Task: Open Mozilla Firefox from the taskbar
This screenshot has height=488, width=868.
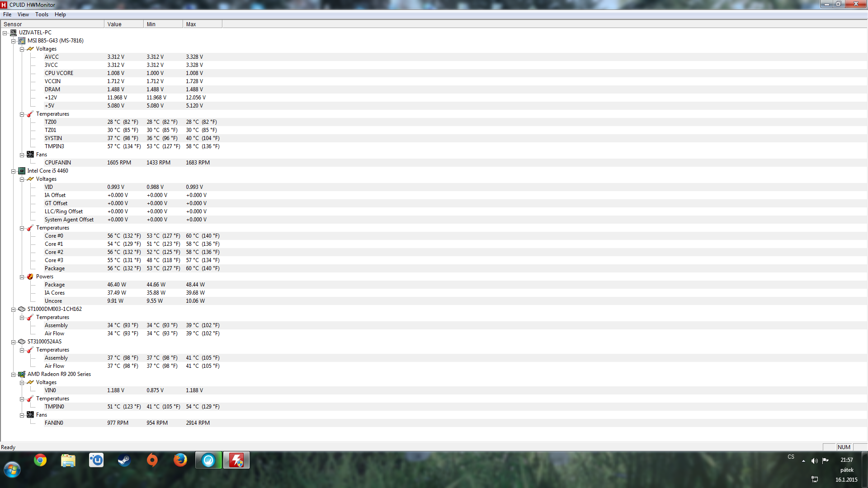Action: (x=180, y=460)
